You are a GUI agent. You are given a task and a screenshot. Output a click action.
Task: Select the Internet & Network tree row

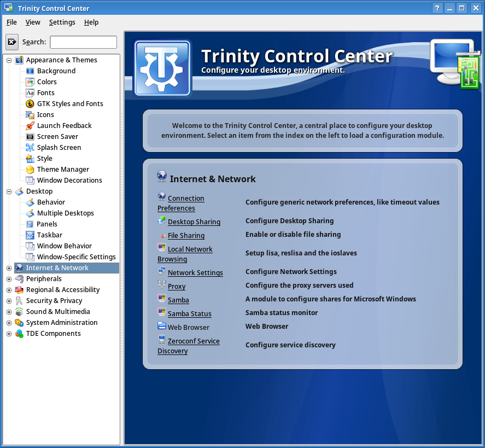(67, 268)
